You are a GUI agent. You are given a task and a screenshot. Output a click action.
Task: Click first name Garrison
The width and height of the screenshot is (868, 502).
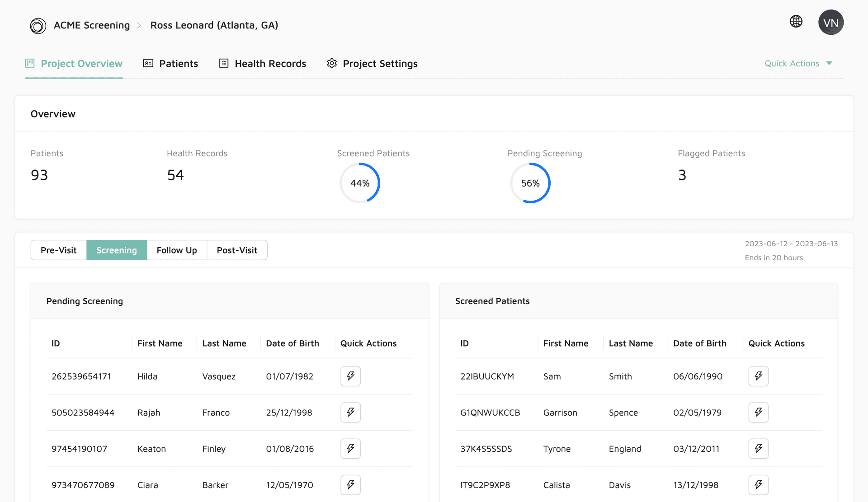(560, 413)
